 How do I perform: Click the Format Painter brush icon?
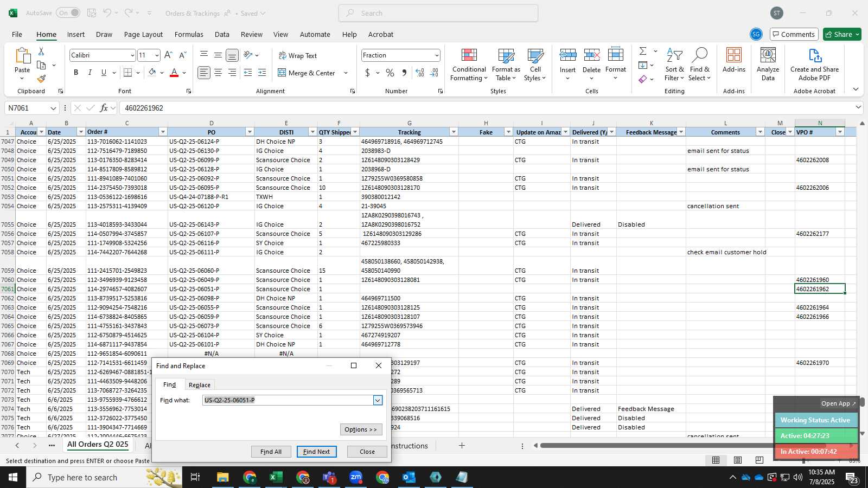tap(41, 79)
